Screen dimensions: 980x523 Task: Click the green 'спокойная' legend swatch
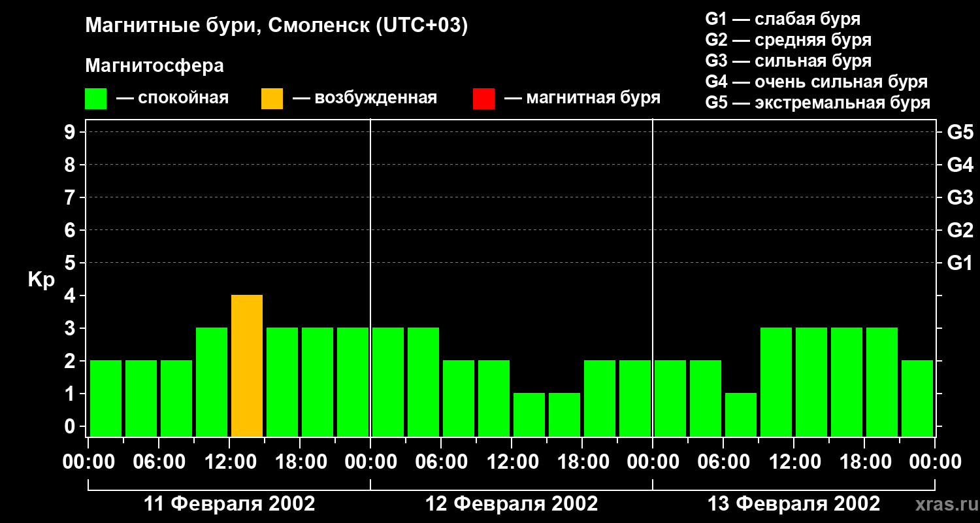[95, 99]
